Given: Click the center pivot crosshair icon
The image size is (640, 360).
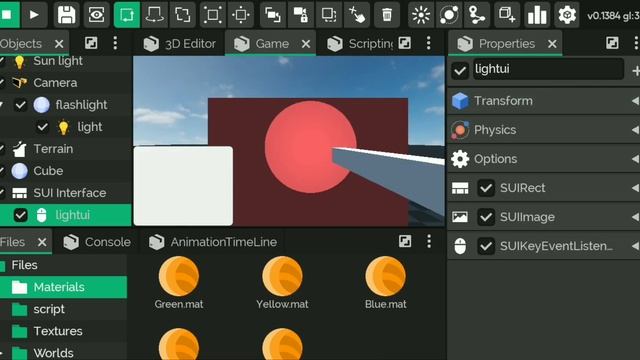Looking at the screenshot, I should (241, 15).
